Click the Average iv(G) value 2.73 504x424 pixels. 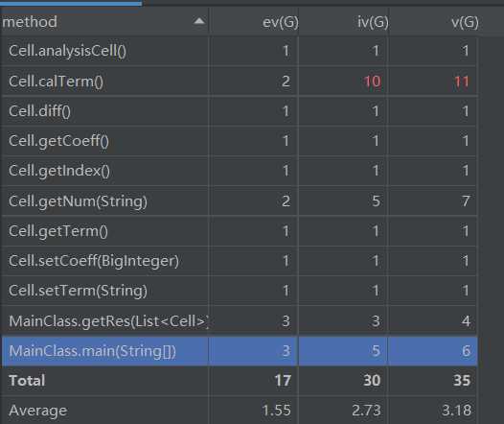[366, 411]
